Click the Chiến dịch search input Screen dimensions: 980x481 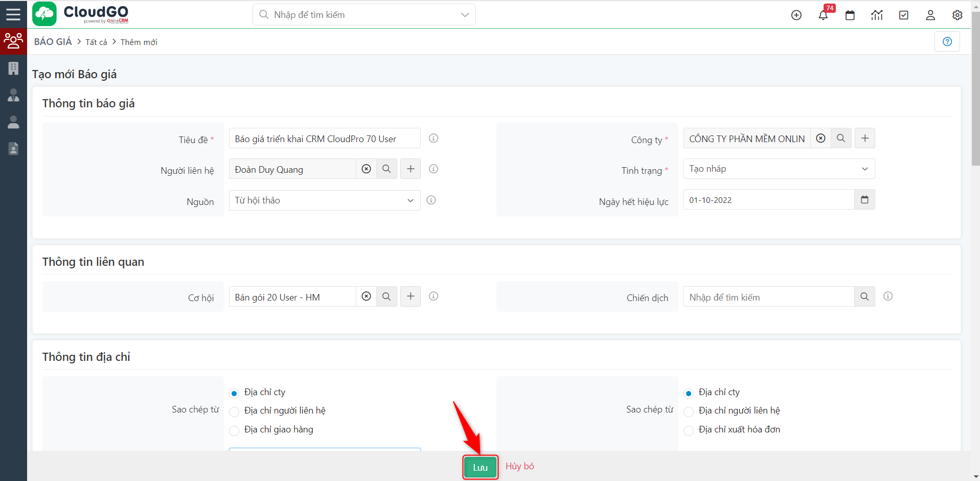point(768,297)
